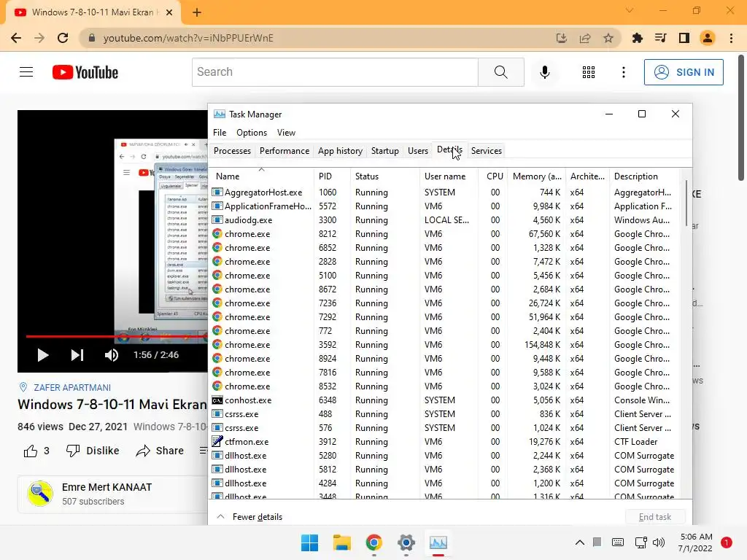Sort by the Memory column header
This screenshot has height=560, width=747.
537,176
